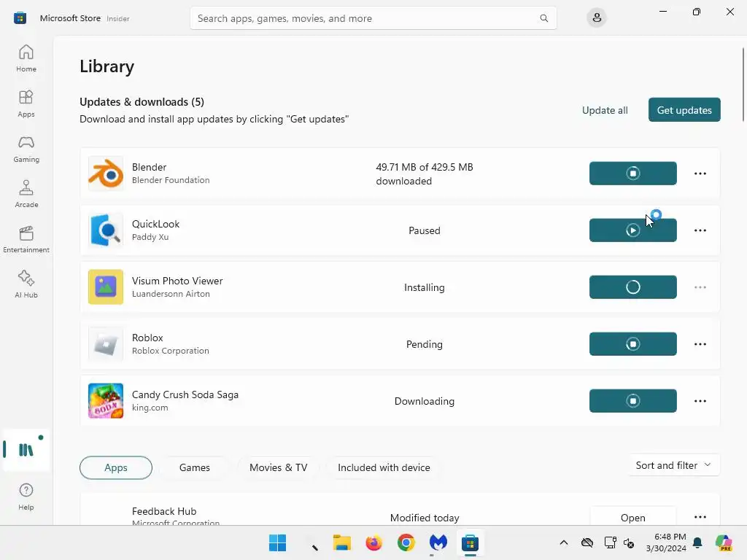Stop the Candy Crush Soda Saga download

632,401
